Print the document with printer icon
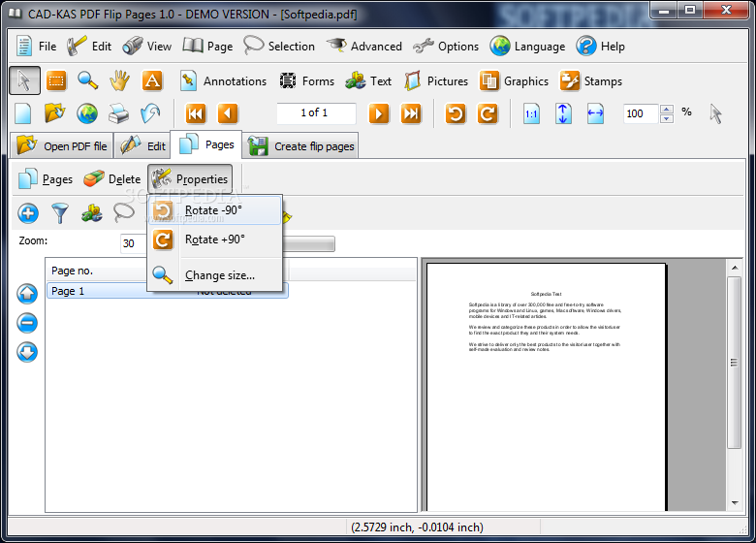 118,113
